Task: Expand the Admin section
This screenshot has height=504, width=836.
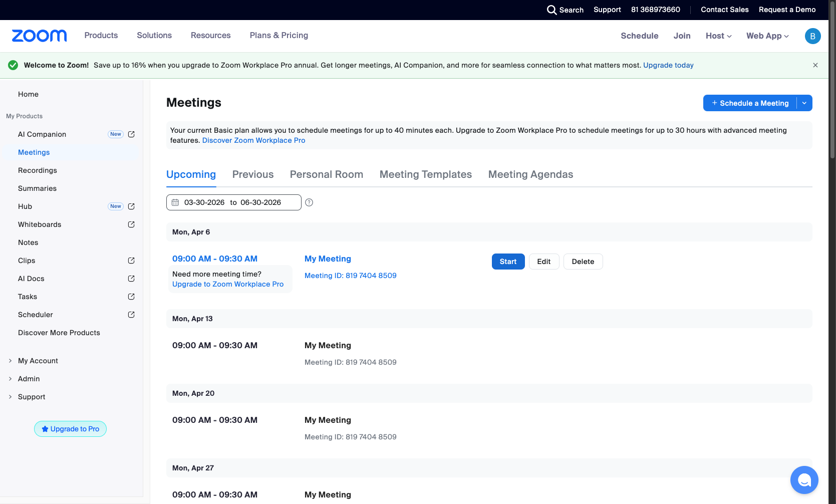Action: click(10, 379)
